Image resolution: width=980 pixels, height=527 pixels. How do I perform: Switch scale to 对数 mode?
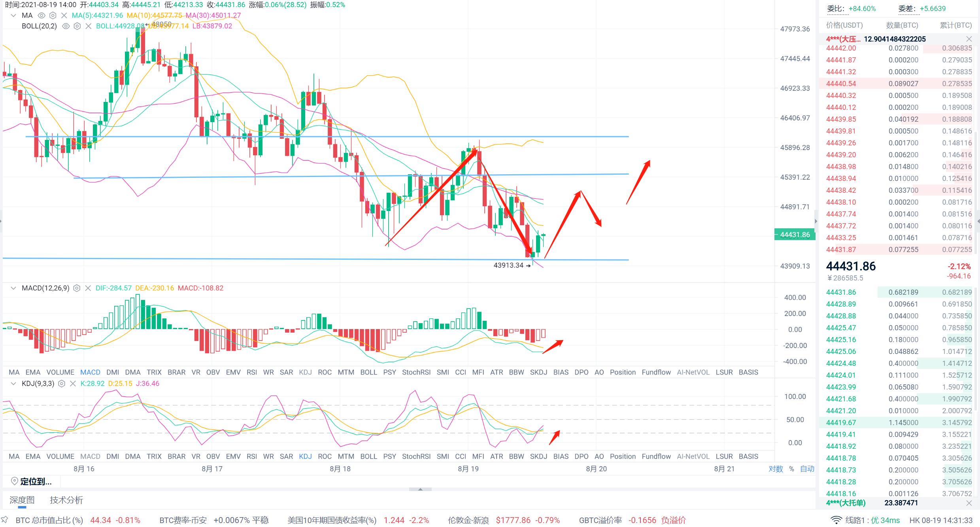point(776,469)
